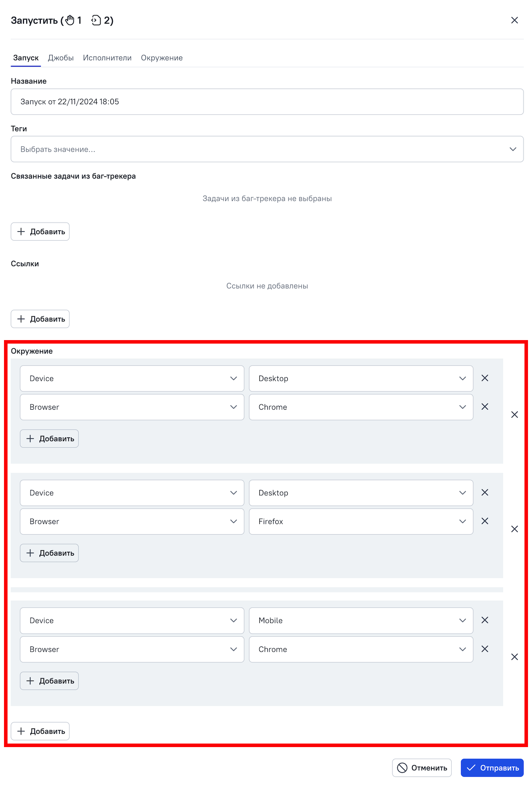The width and height of the screenshot is (532, 787).
Task: Switch to the Джобы tab
Action: coord(61,58)
